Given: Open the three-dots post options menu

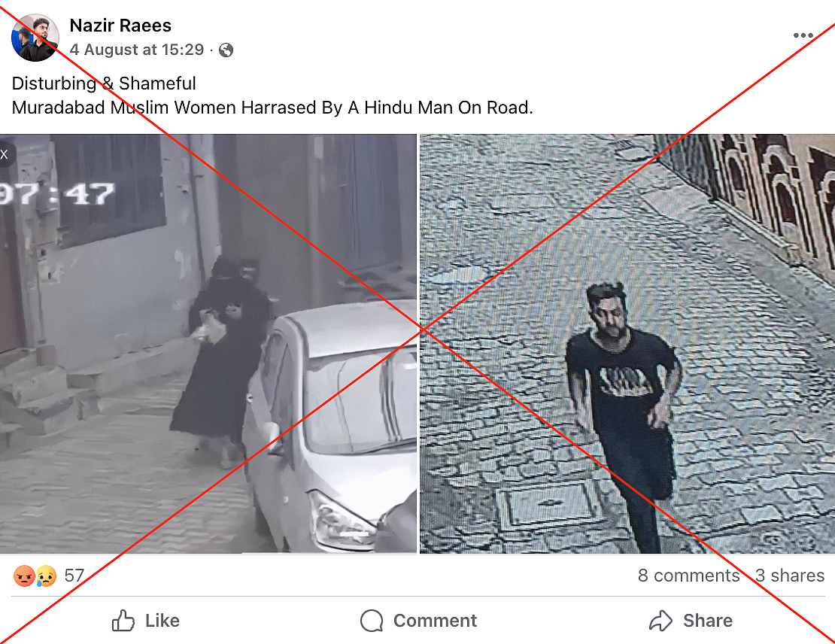Looking at the screenshot, I should tap(803, 35).
